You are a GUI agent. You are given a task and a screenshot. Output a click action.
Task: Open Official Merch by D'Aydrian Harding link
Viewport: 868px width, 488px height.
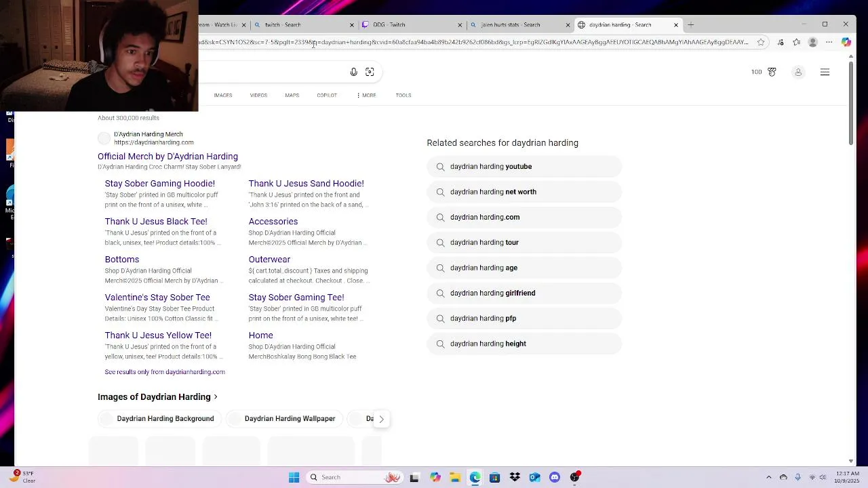[167, 157]
